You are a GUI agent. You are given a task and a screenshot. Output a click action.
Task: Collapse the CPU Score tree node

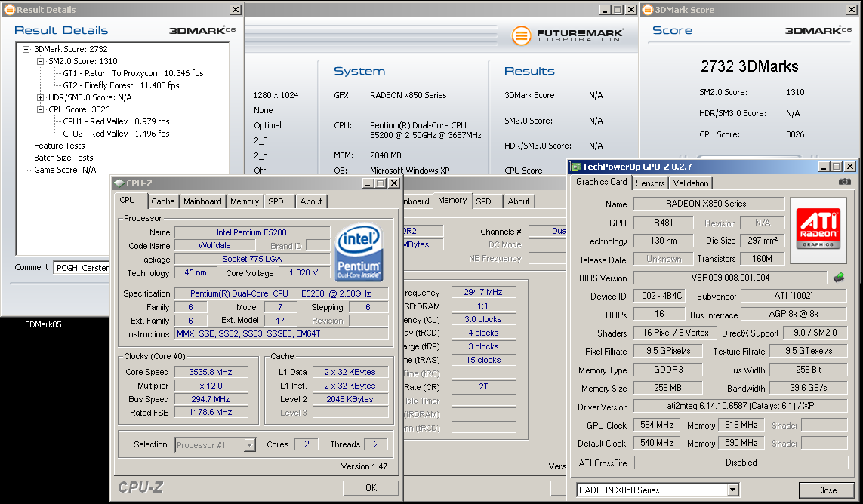pyautogui.click(x=40, y=109)
